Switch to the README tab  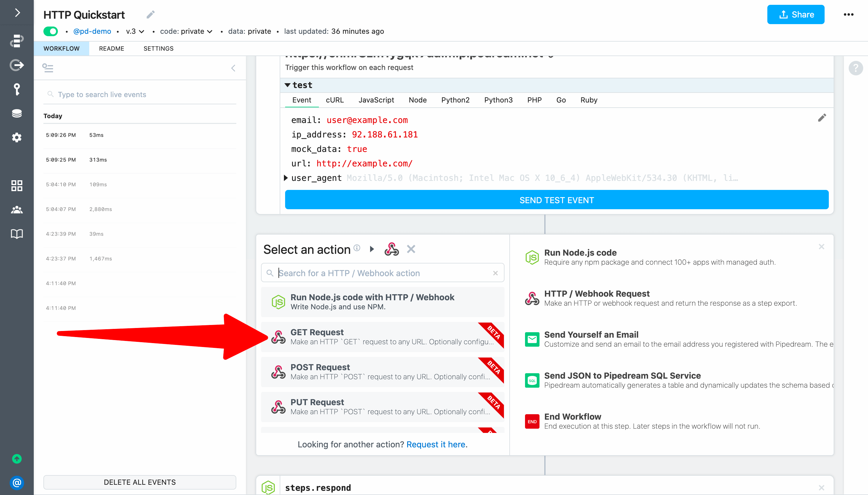112,49
